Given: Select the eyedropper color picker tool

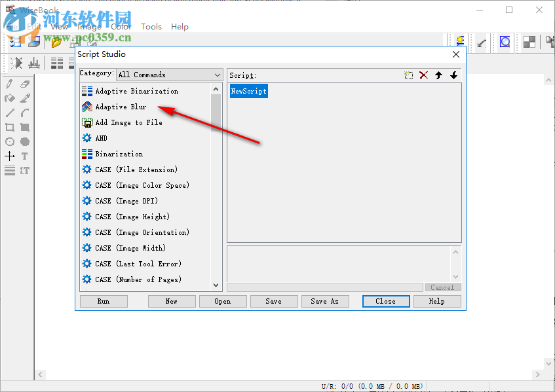Looking at the screenshot, I should (25, 98).
